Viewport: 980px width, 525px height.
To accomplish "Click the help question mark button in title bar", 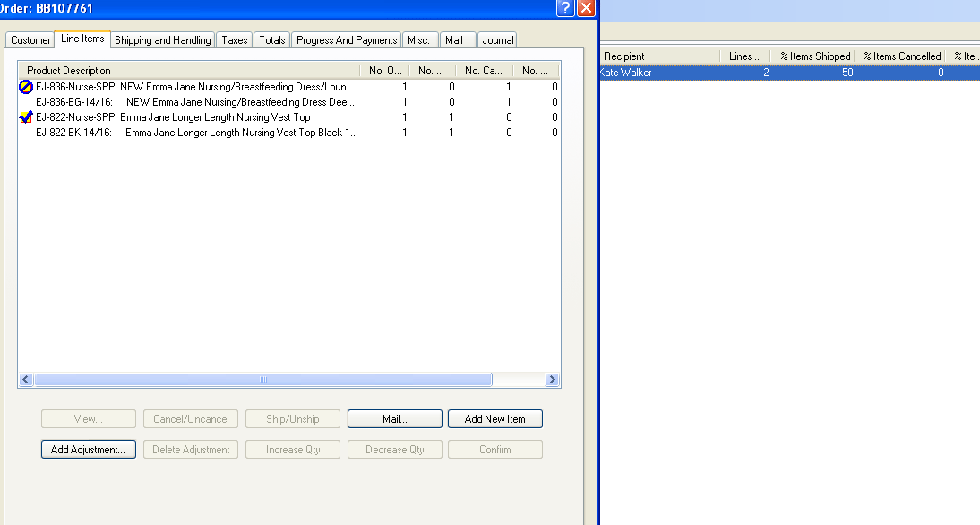I will click(x=564, y=8).
